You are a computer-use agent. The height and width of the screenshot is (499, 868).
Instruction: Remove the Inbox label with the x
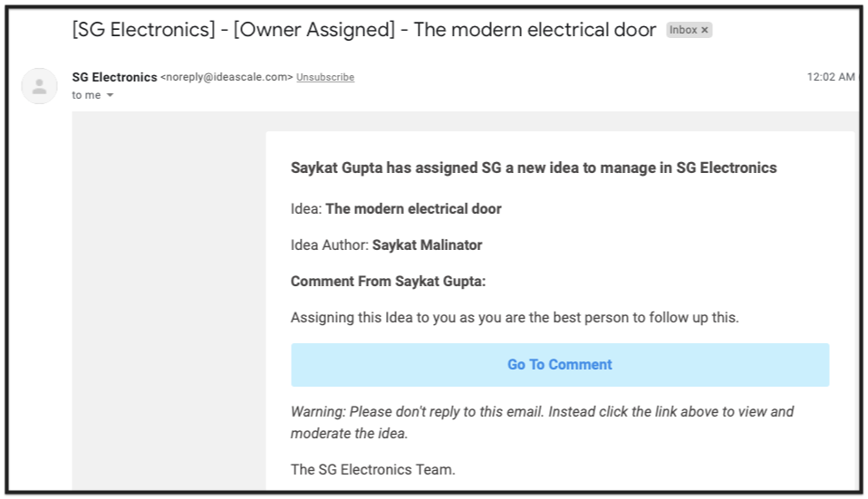[705, 30]
